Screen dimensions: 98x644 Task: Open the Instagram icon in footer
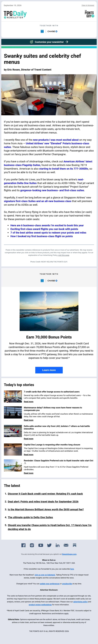(x=32, y=545)
